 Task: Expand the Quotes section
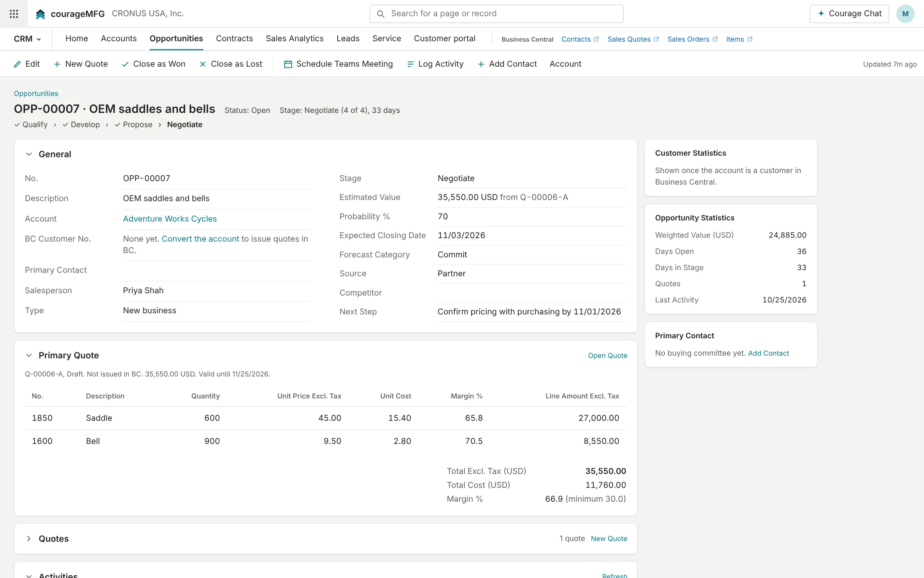(29, 539)
